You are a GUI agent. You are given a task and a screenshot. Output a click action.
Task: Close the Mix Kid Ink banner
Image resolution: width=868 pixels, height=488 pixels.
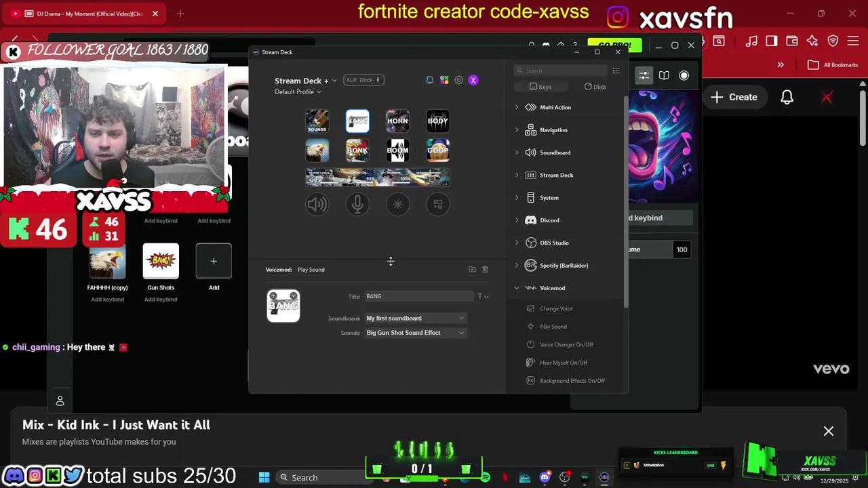click(829, 431)
